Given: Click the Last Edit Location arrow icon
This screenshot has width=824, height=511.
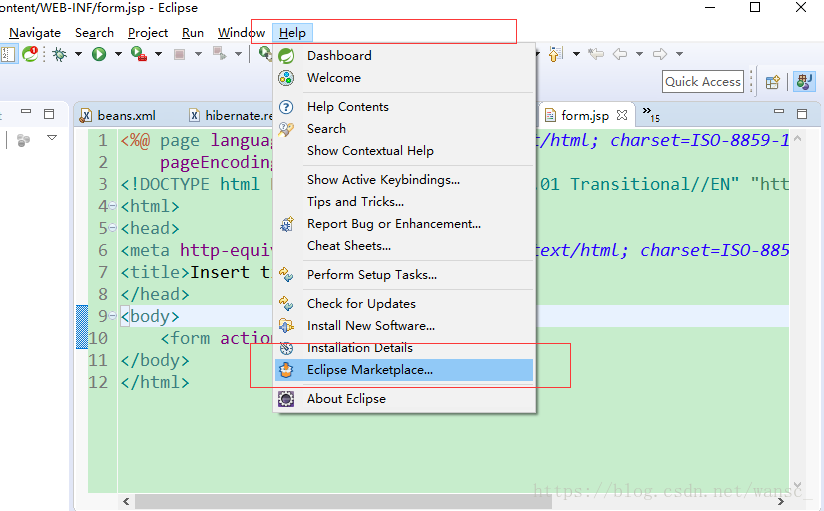Looking at the screenshot, I should [x=596, y=54].
